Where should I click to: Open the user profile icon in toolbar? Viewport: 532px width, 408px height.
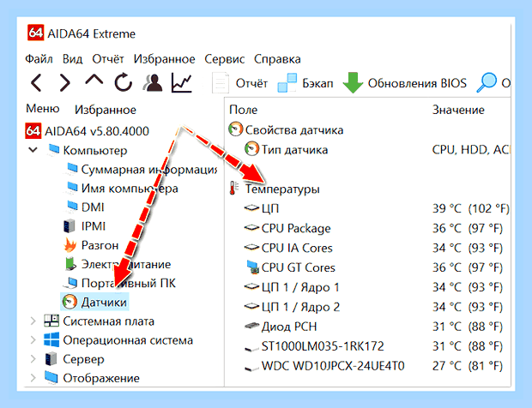[153, 82]
